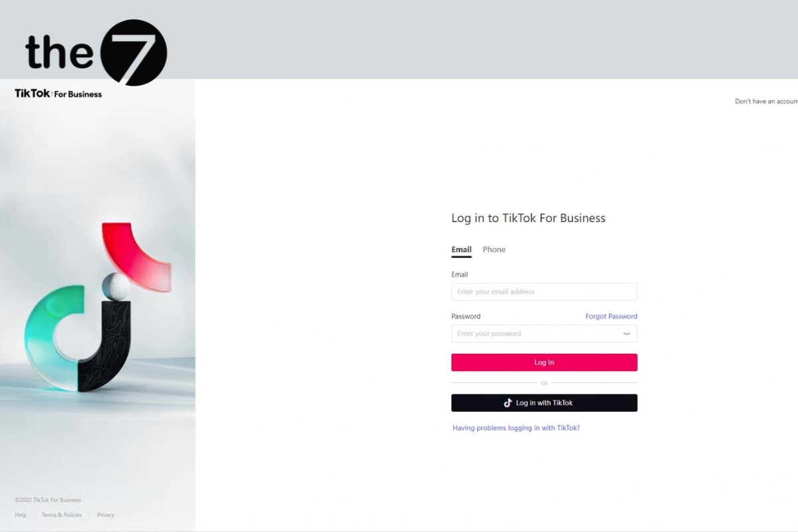The image size is (798, 532).
Task: Open the Privacy footer link
Action: 106,515
